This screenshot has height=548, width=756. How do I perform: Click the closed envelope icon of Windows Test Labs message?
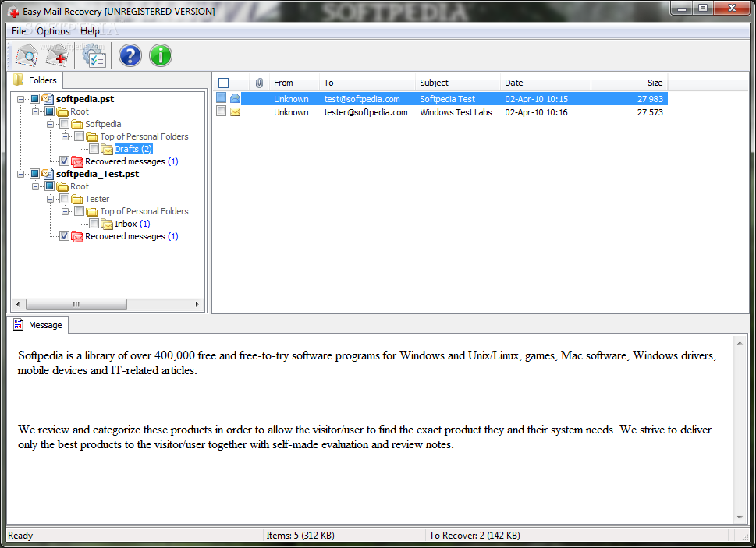[236, 112]
